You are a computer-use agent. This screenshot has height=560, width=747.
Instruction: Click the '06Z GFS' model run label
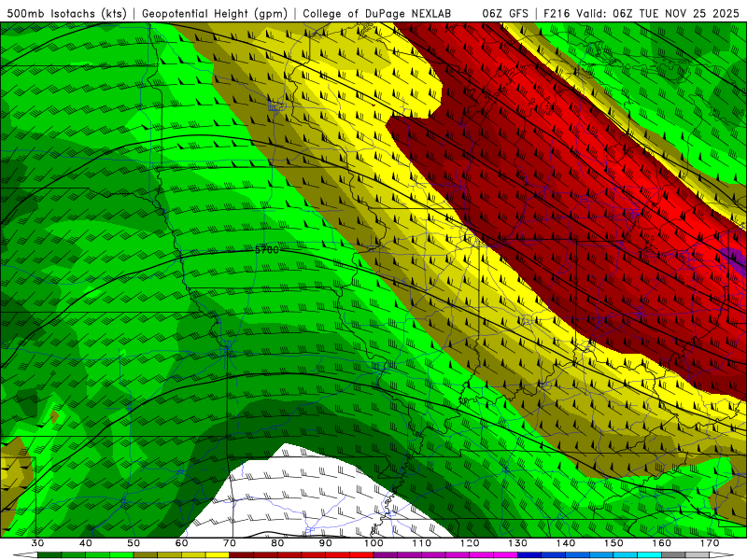click(x=505, y=13)
